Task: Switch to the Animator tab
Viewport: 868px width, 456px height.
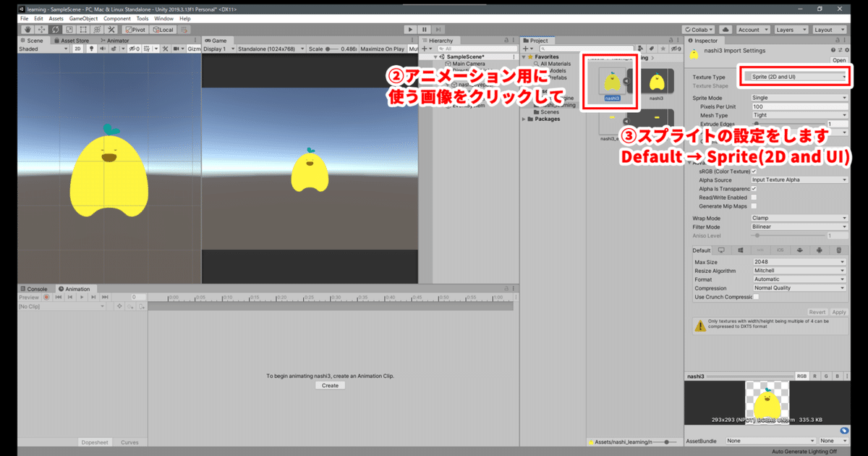Action: (114, 41)
